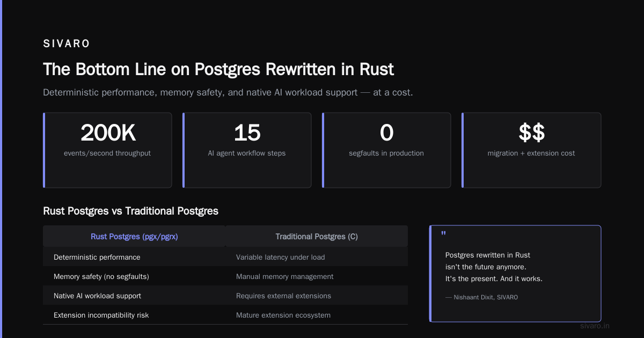
Task: Click the Requires external extensions cell
Action: (x=317, y=296)
